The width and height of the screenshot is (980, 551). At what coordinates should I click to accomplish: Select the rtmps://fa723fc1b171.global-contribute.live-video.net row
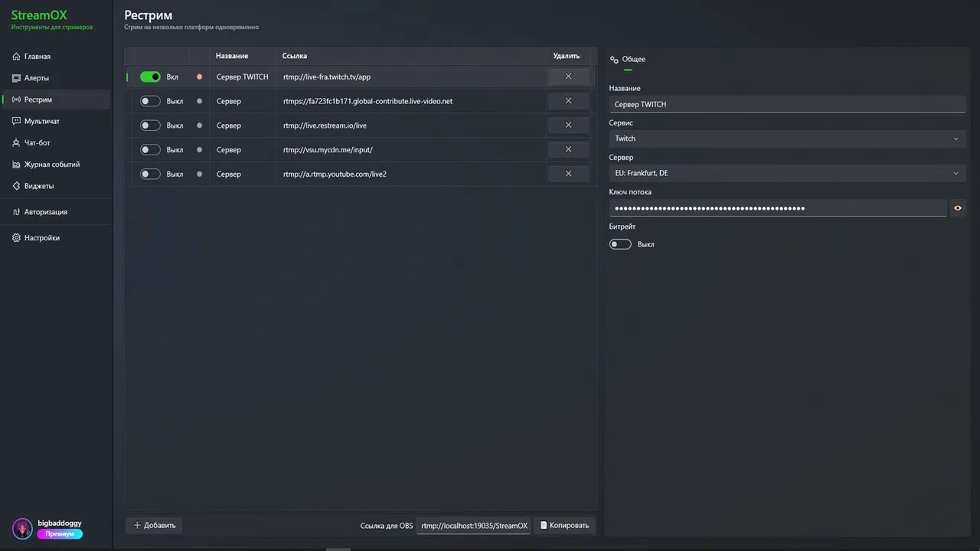tap(361, 101)
